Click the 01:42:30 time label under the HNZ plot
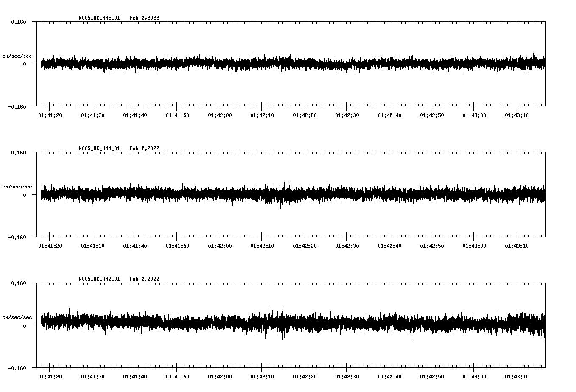The width and height of the screenshot is (576, 392). point(347,377)
